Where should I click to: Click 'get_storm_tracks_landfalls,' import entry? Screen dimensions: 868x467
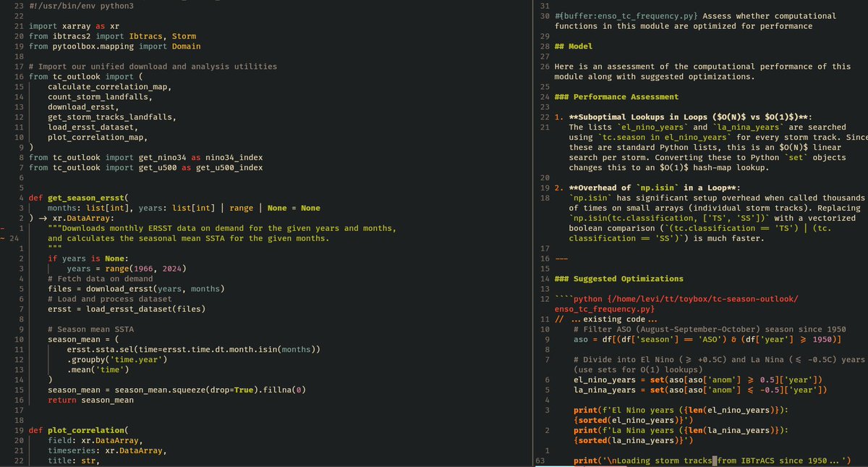pos(112,117)
